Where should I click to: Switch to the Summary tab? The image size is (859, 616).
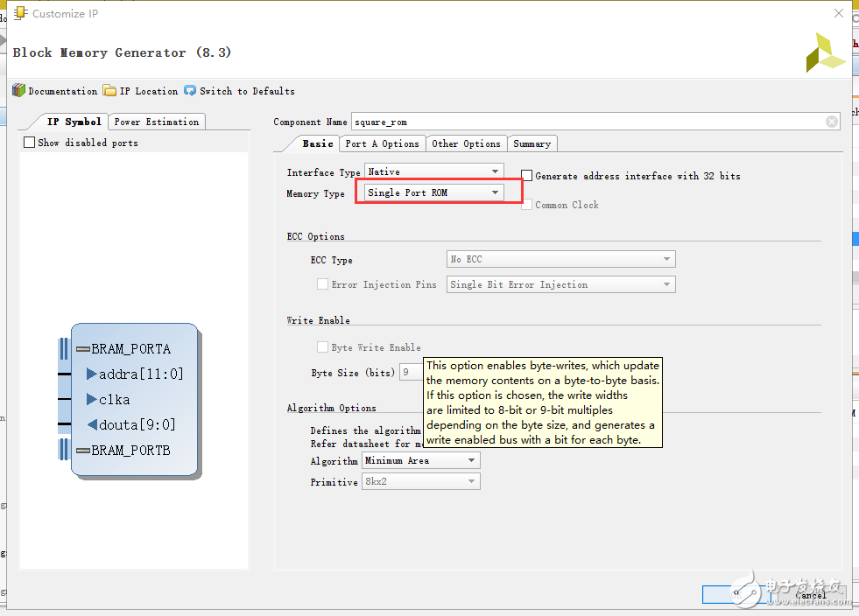tap(532, 143)
